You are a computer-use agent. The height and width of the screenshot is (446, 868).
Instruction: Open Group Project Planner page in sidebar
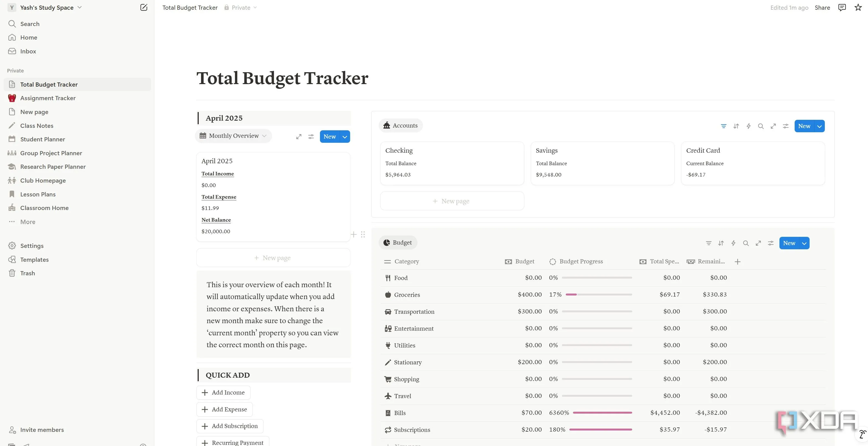pyautogui.click(x=77, y=153)
